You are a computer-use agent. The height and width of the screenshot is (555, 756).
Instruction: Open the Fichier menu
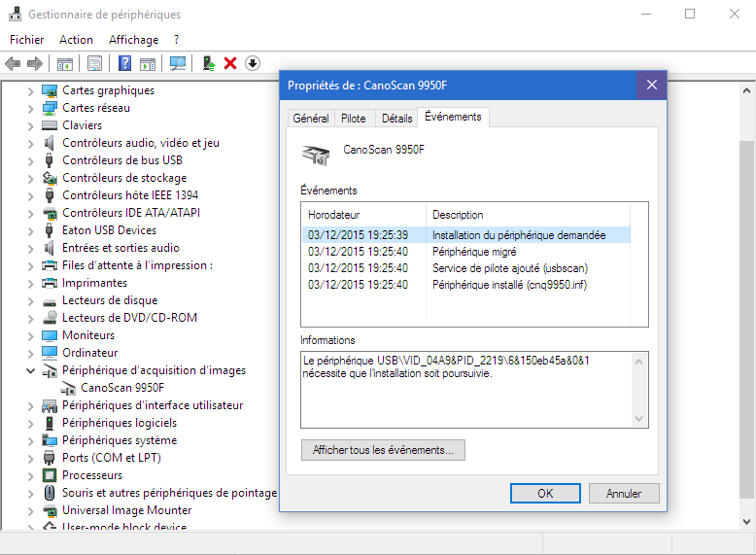[26, 40]
